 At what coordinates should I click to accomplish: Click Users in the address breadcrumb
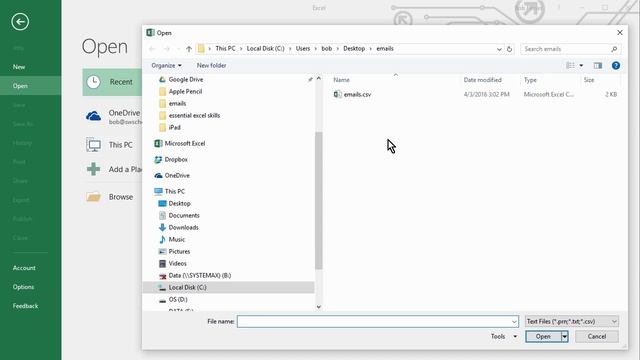[x=303, y=49]
